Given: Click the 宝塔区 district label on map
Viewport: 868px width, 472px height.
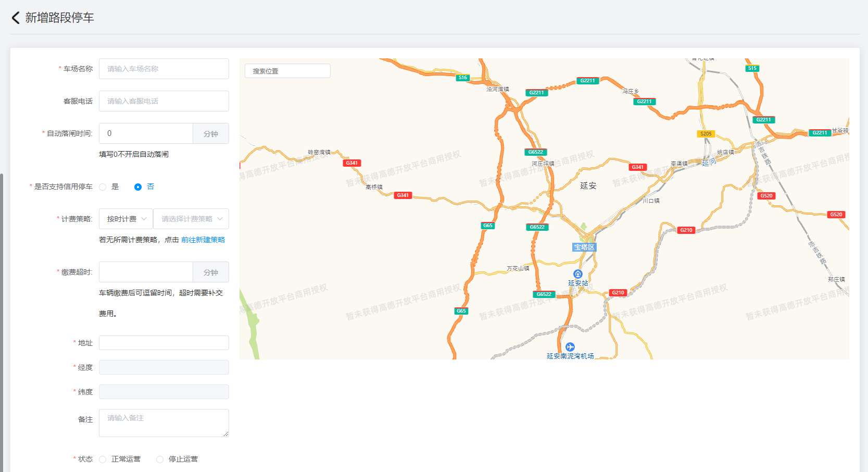Looking at the screenshot, I should pyautogui.click(x=584, y=247).
